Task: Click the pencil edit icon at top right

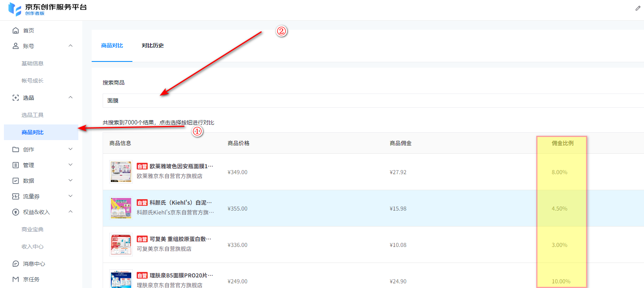Action: 638,8
